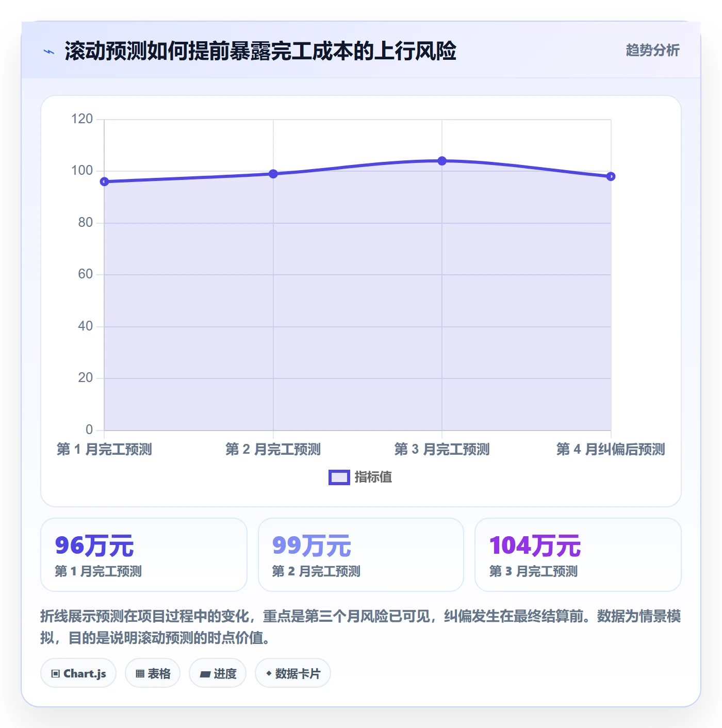Click the 第 2 月完工预测 x-axis label

[x=273, y=449]
